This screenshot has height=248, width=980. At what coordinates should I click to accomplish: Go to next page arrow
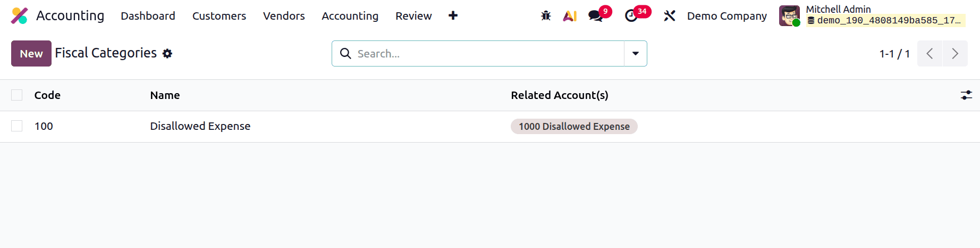(x=955, y=54)
